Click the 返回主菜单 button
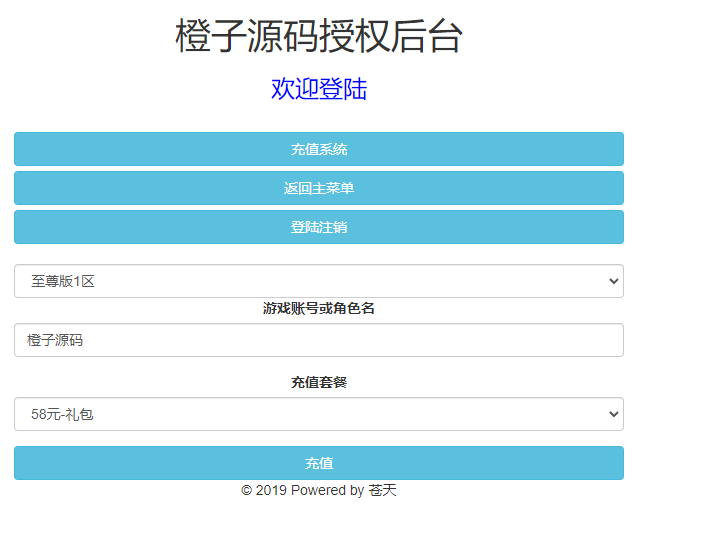The width and height of the screenshot is (711, 551). point(318,188)
